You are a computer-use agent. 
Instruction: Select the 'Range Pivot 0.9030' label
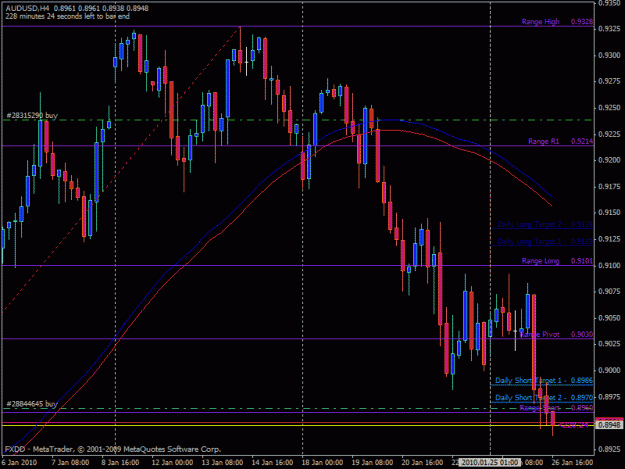tap(556, 334)
